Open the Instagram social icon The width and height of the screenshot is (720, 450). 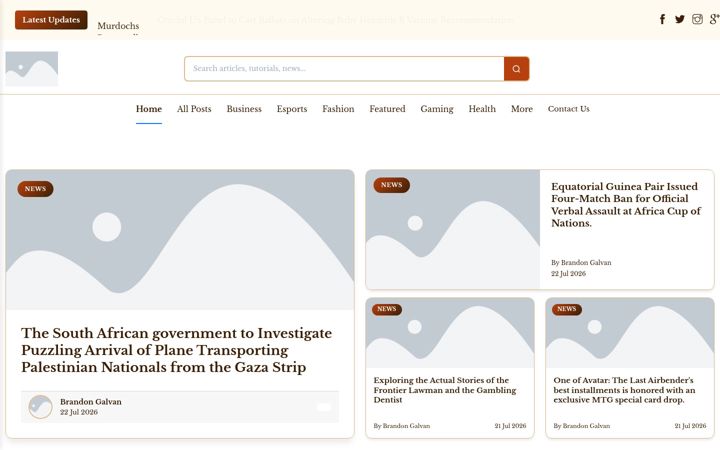pyautogui.click(x=697, y=19)
